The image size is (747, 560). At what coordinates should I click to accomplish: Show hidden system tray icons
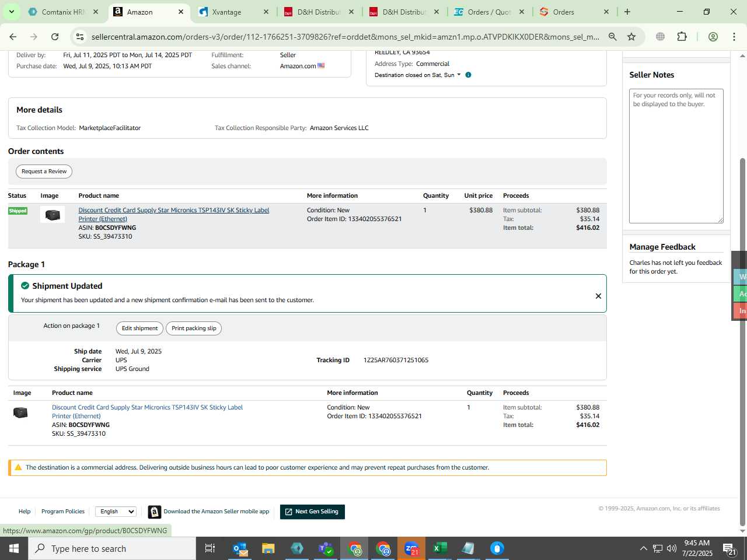[x=643, y=548]
